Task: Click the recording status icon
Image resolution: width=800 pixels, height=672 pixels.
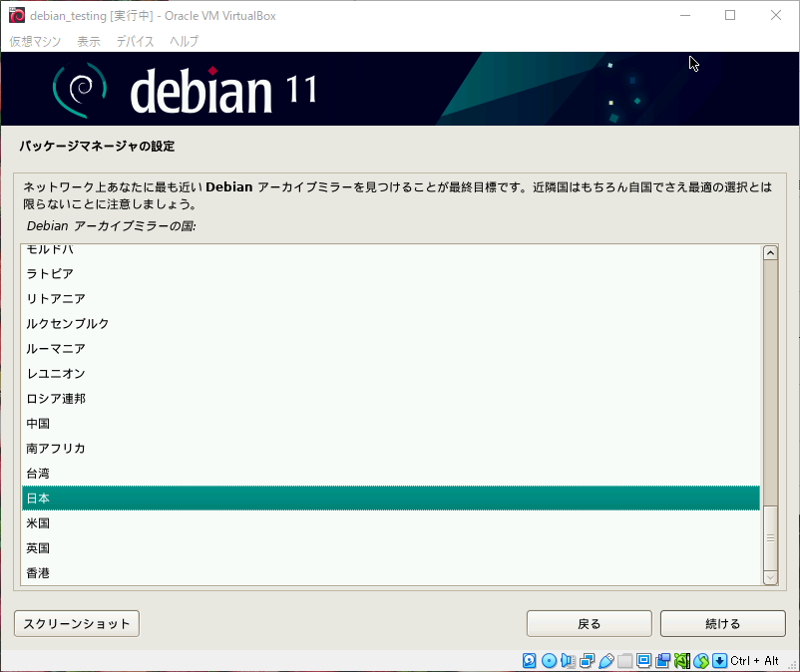Action: tap(663, 661)
